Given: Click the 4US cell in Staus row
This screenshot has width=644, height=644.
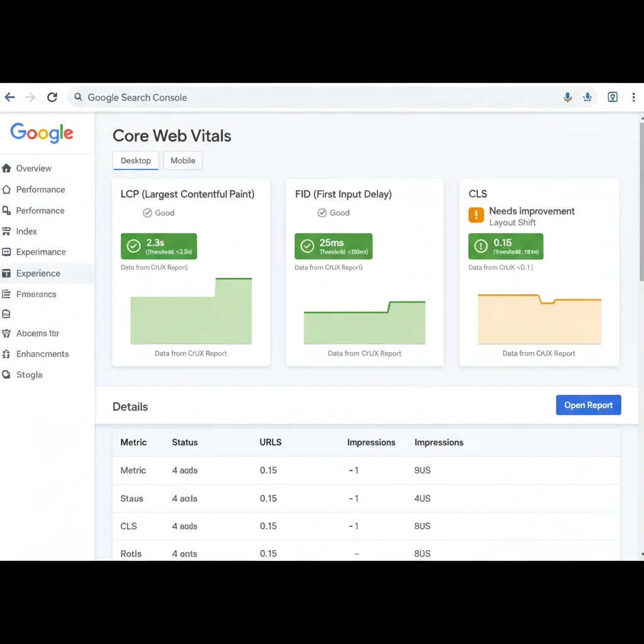Looking at the screenshot, I should [x=422, y=499].
